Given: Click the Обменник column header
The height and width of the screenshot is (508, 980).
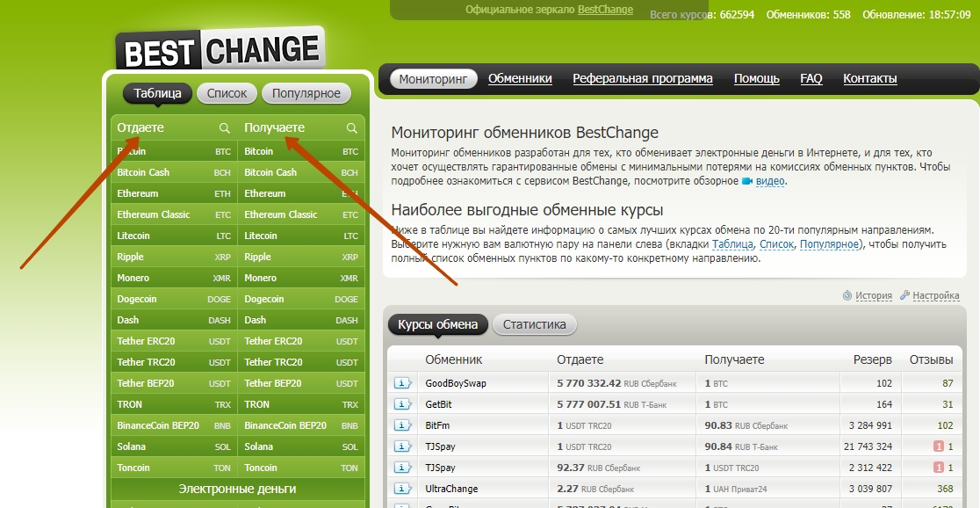Looking at the screenshot, I should [x=454, y=359].
